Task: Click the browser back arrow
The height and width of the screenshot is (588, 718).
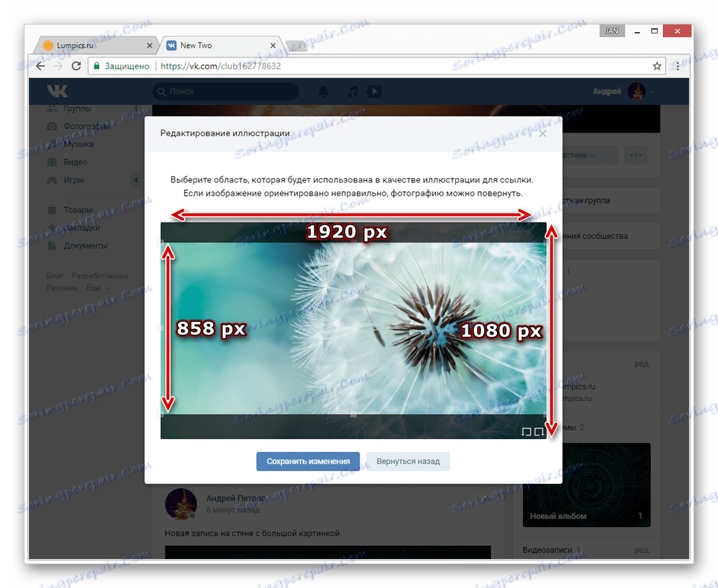Action: pos(40,66)
